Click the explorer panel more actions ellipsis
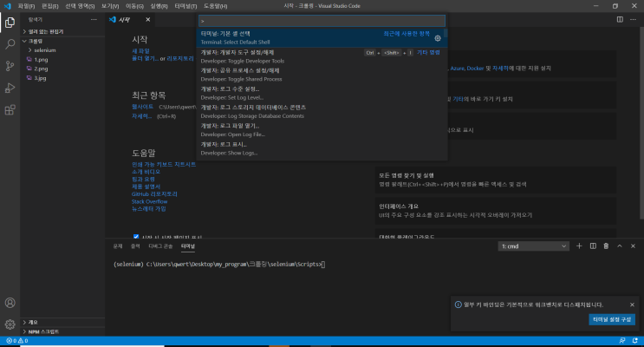The image size is (644, 347). 94,19
